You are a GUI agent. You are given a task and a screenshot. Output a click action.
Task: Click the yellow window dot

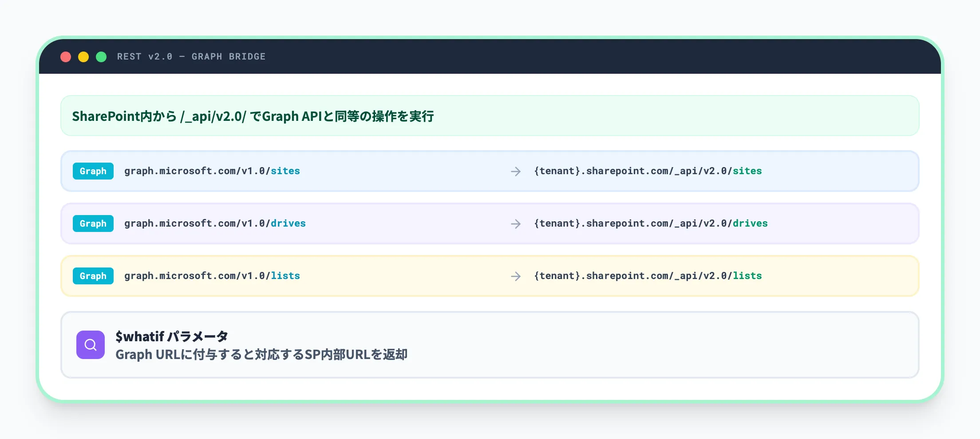pyautogui.click(x=83, y=57)
